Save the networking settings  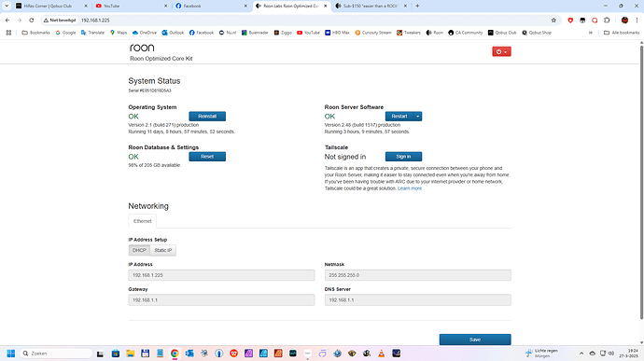(x=475, y=340)
